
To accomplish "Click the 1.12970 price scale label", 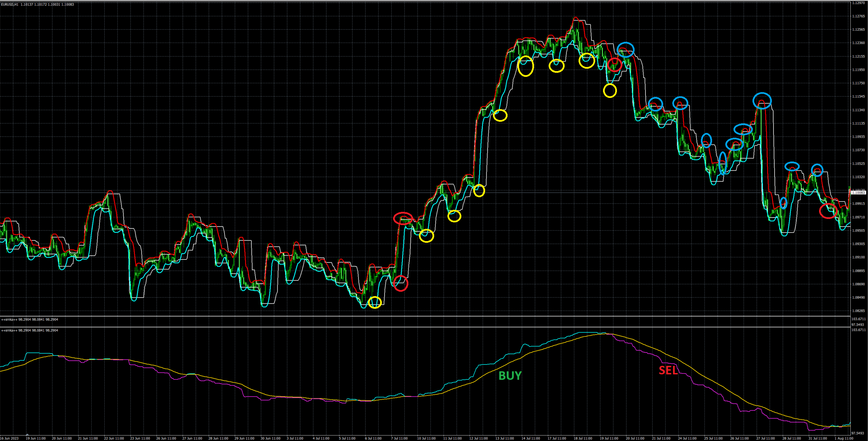I will (858, 3).
